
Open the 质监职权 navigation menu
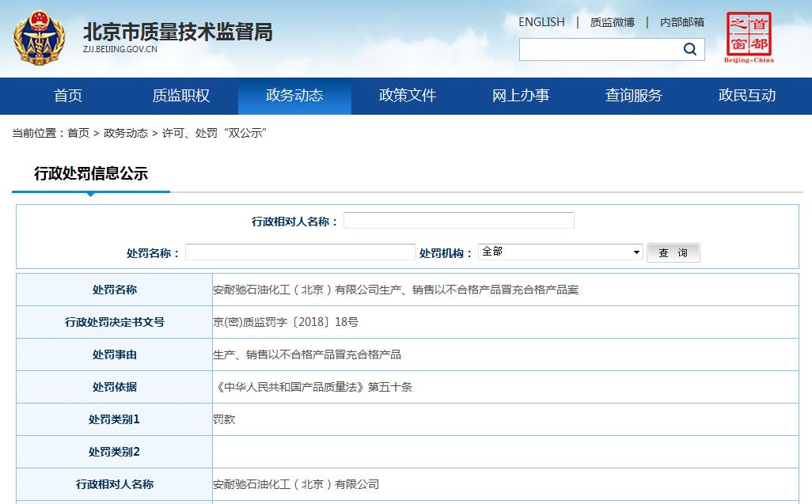click(181, 96)
